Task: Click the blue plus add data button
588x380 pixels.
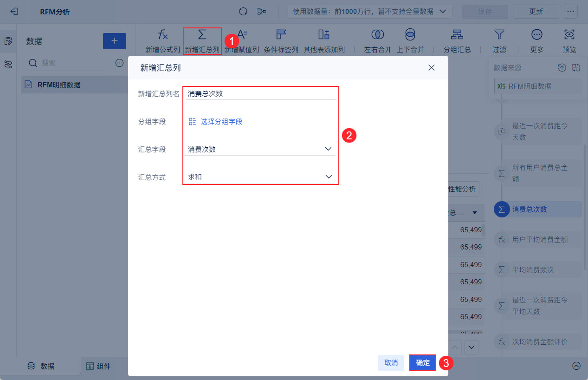Action: coord(114,41)
